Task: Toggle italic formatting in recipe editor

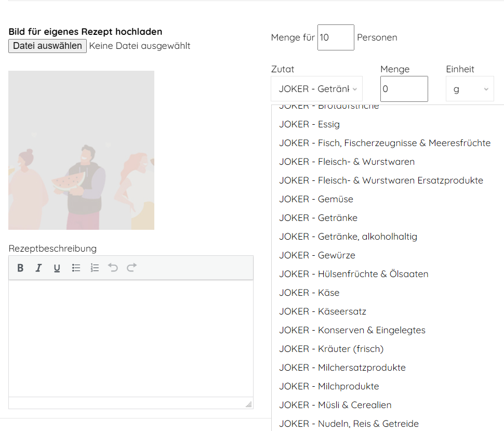Action: (x=38, y=268)
